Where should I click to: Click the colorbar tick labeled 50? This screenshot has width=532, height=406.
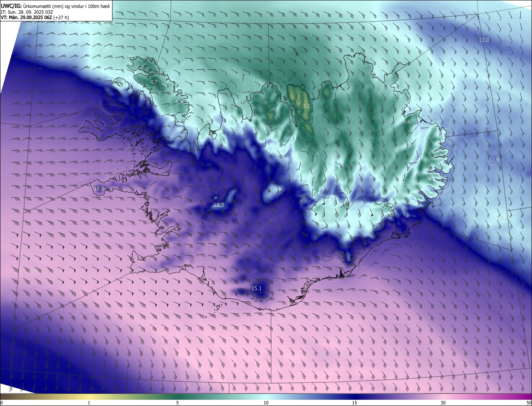pos(529,403)
